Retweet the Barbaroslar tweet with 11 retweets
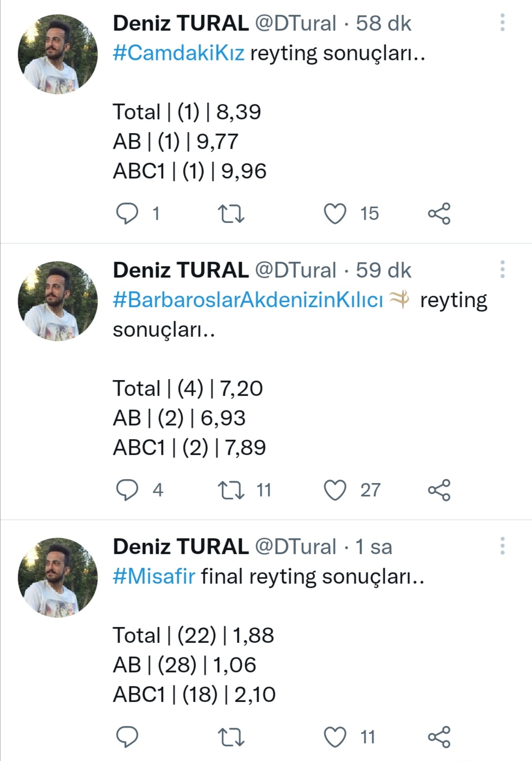Viewport: 532px width, 761px height. 231,490
